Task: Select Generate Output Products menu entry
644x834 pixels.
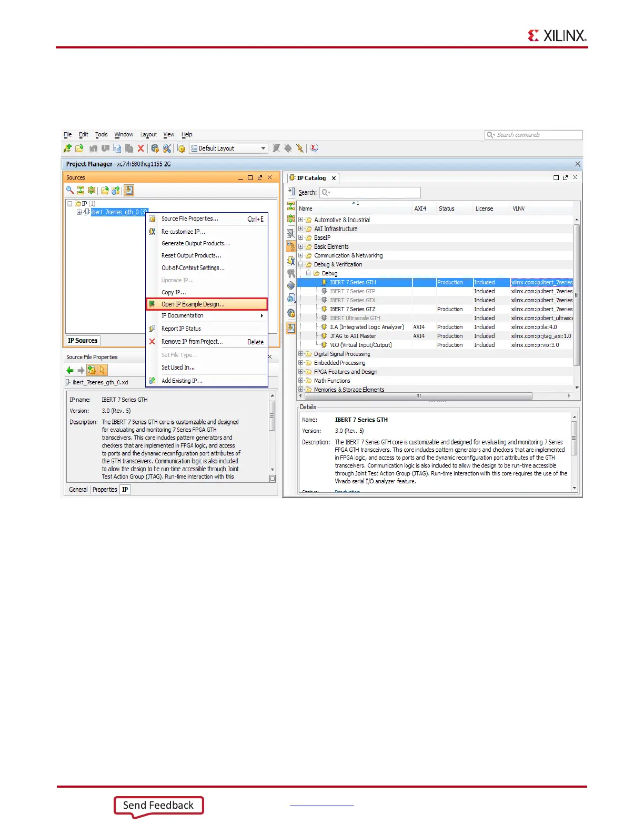Action: [x=207, y=244]
